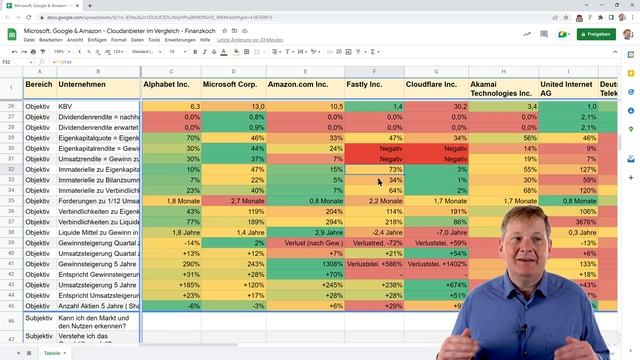Open the Keep notes side panel icon
Image resolution: width=640 pixels, height=360 pixels.
(x=631, y=73)
